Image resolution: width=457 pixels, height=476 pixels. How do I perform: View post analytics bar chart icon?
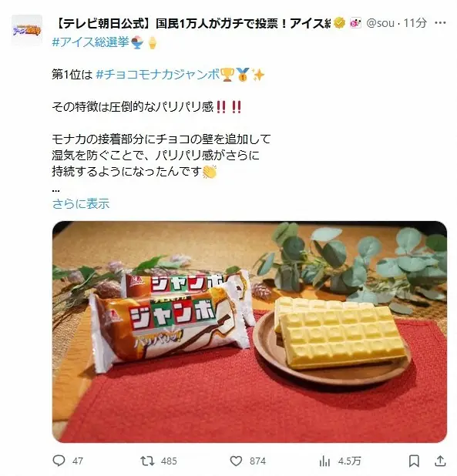(324, 461)
